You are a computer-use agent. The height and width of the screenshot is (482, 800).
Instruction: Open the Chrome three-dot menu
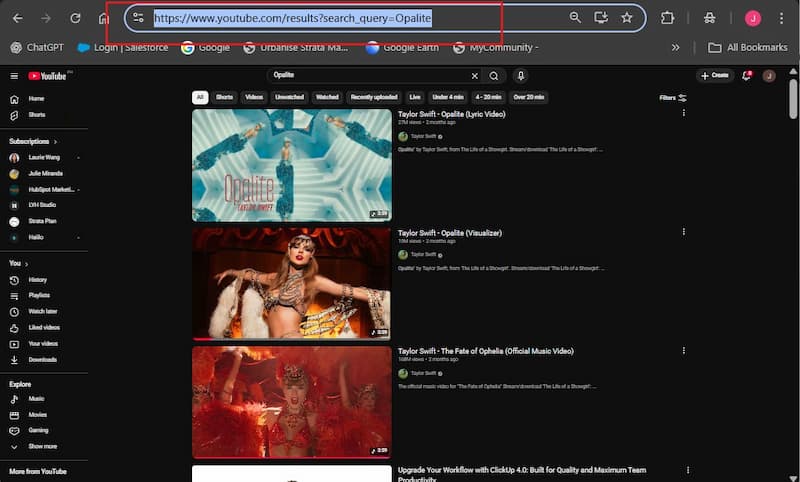781,18
